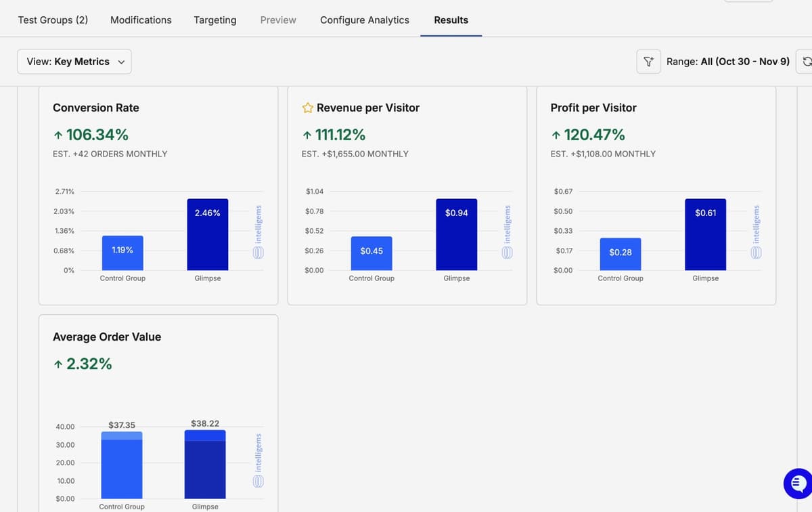Click the green up arrow beside 106.34%
This screenshot has width=812, height=512.
[x=58, y=134]
